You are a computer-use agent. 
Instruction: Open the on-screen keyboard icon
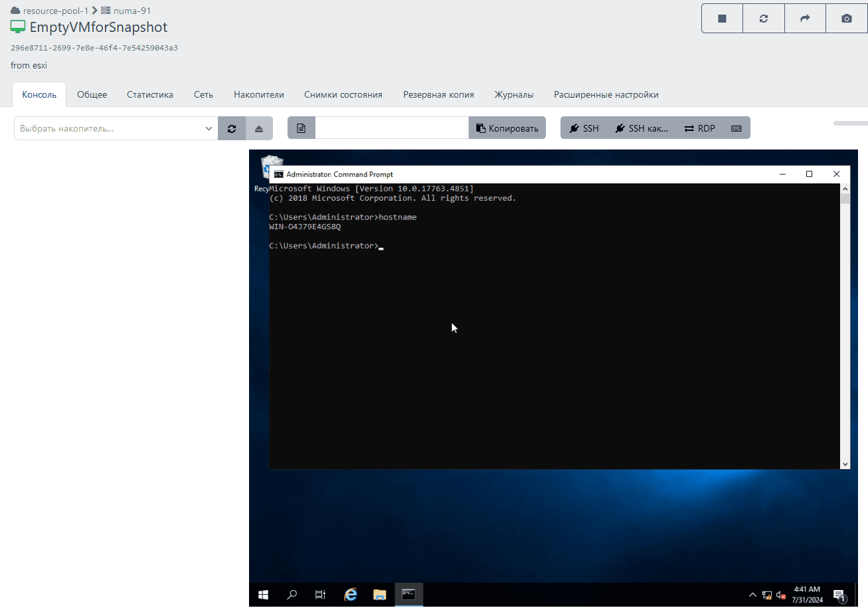736,128
